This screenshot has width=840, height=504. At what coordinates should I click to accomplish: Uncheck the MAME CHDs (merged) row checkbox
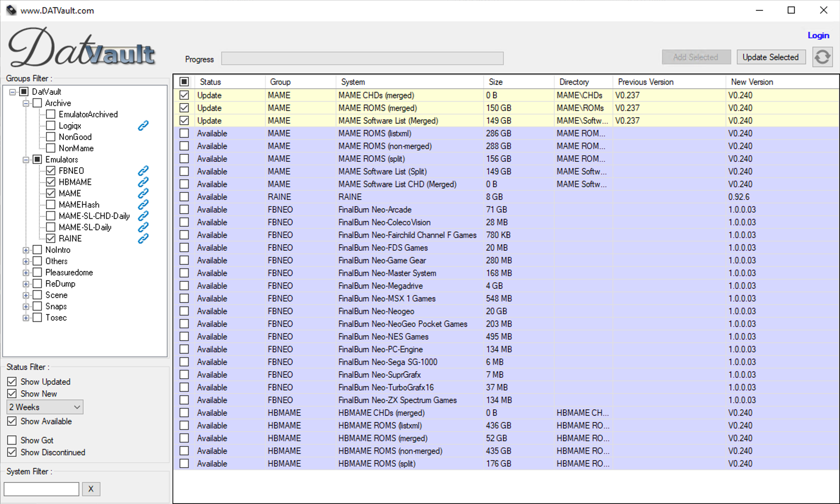(184, 95)
